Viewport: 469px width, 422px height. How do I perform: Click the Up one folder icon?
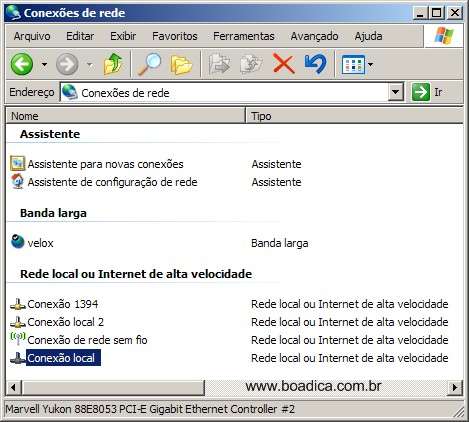coord(113,64)
